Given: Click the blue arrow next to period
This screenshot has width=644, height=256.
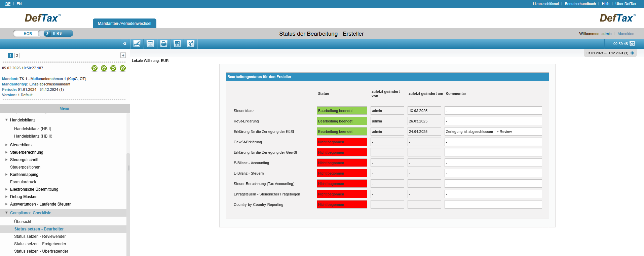Looking at the screenshot, I should (632, 53).
